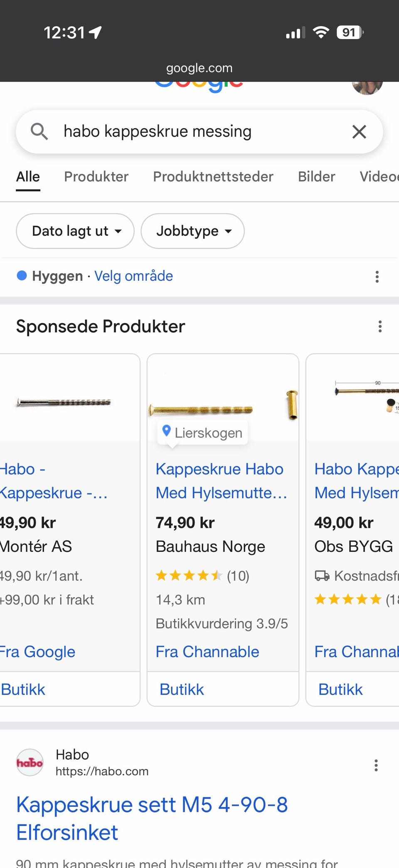Click the Velg område link
Viewport: 399px width, 868px height.
133,276
